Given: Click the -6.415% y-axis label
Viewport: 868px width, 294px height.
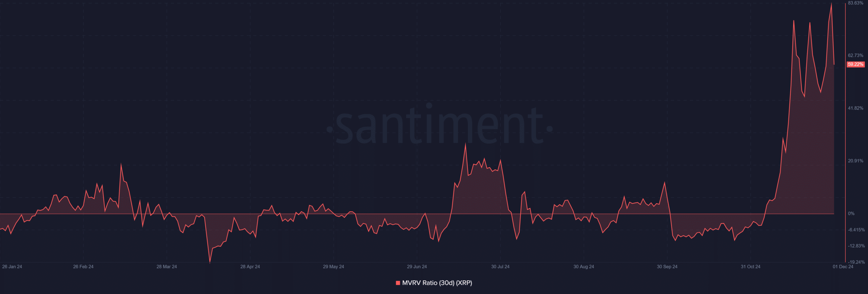Looking at the screenshot, I should tap(856, 230).
